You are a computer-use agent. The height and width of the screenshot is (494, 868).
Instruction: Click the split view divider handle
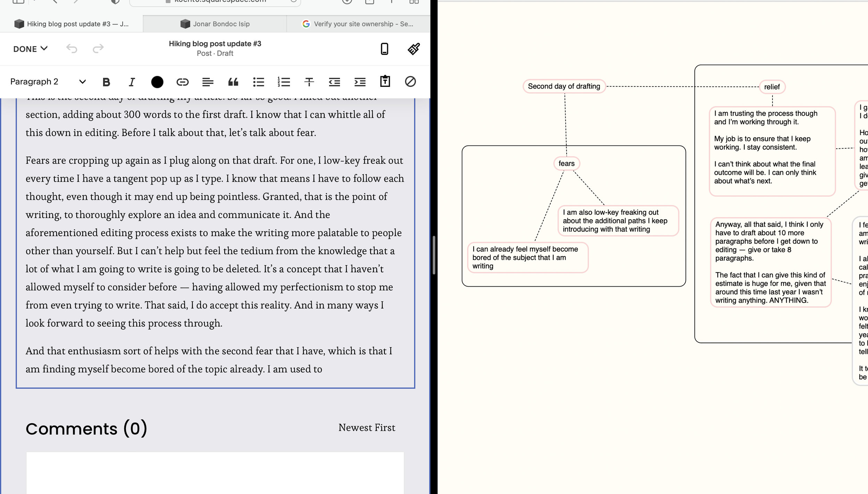coord(434,255)
